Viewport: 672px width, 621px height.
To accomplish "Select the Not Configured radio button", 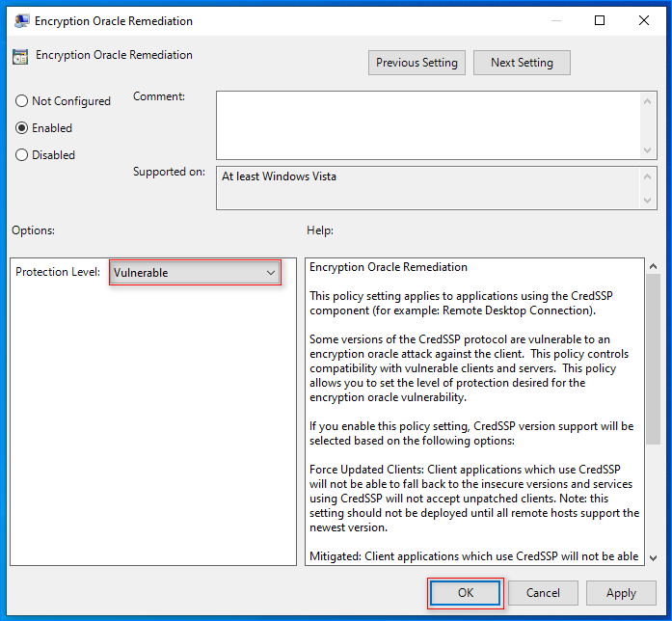I will click(x=63, y=101).
